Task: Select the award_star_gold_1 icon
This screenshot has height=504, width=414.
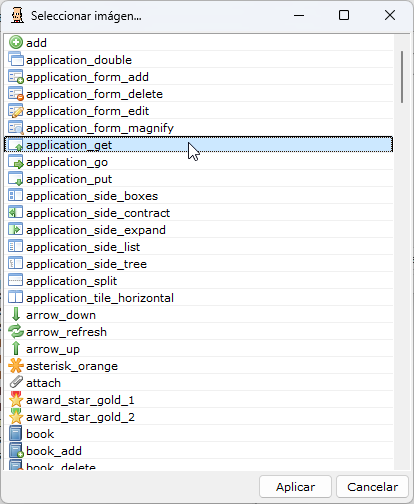Action: pos(16,400)
